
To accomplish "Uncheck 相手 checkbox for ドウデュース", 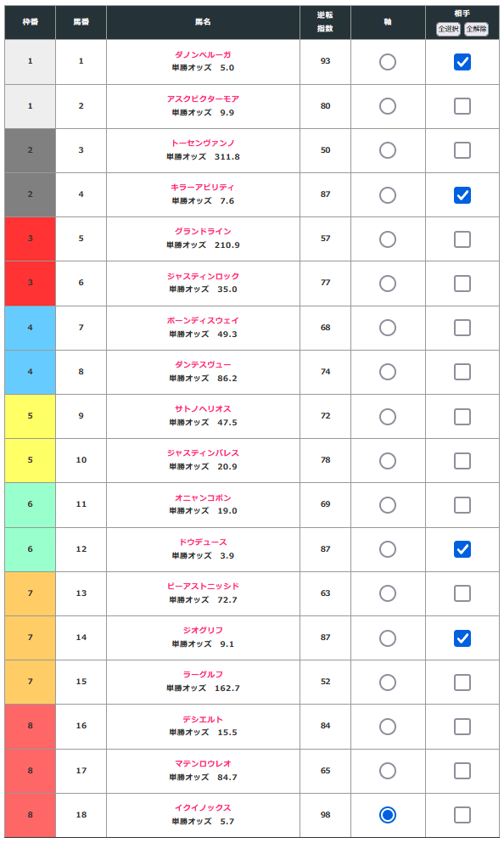I will (462, 549).
